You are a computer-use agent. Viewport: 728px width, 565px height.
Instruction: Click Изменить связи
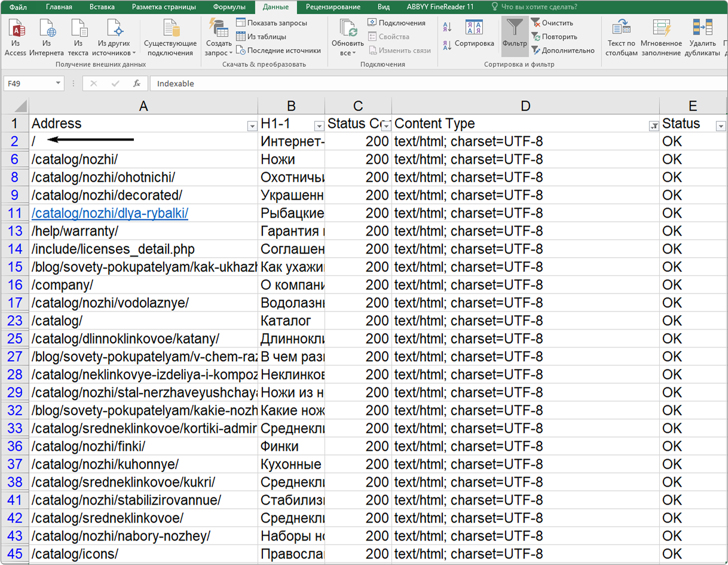pyautogui.click(x=399, y=50)
